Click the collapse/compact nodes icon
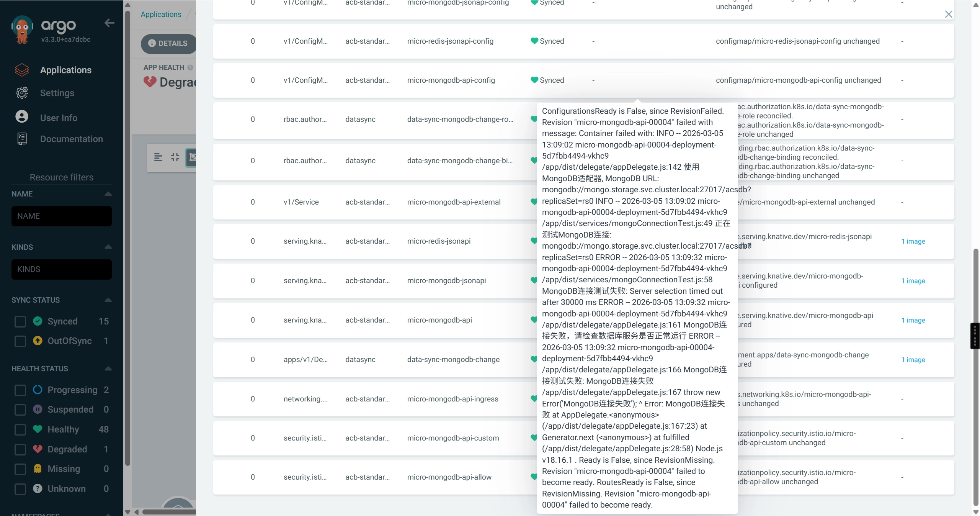Screen dimensions: 980x516 175,157
